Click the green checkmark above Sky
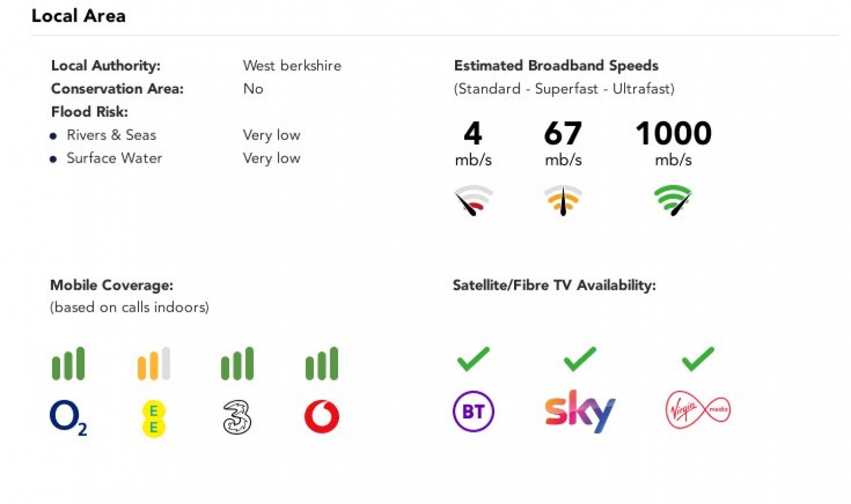 [x=579, y=359]
